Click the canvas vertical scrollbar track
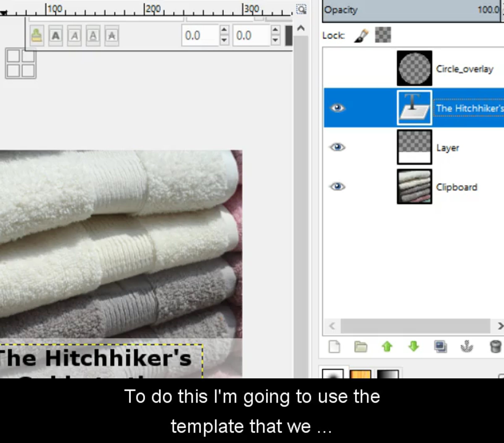Viewport: 504px width, 443px height. coord(301,207)
